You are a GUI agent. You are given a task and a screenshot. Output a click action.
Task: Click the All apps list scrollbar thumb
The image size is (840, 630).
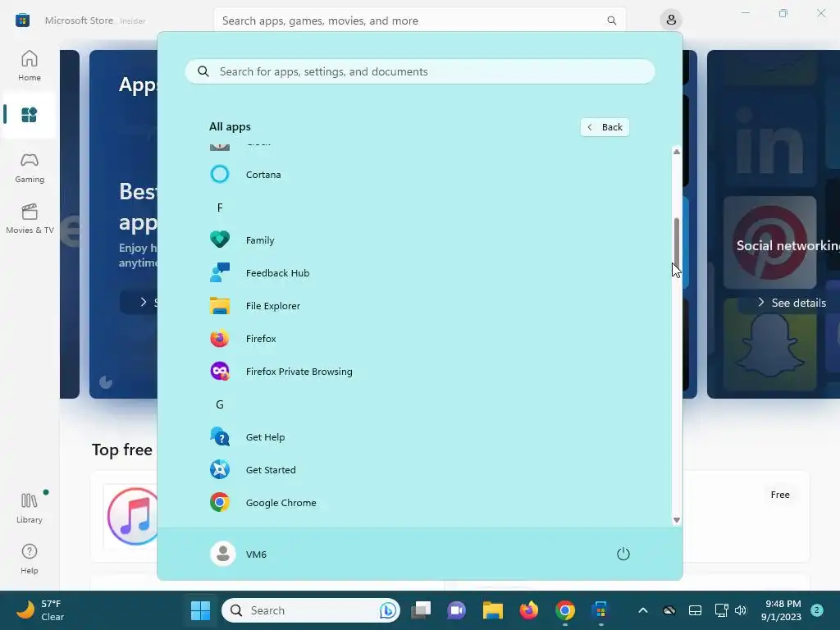[x=677, y=243]
